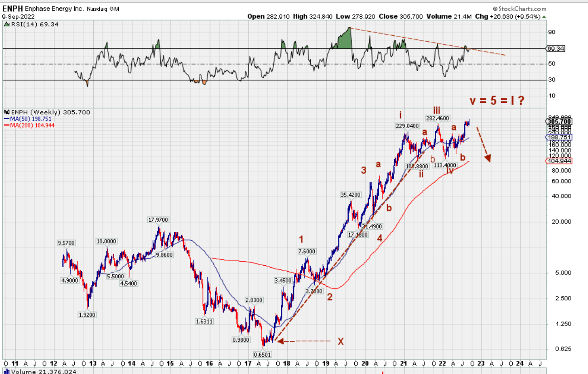Click the 'v = 5 = I ?' annotation text
Screen dimensions: 588x374
pos(497,101)
